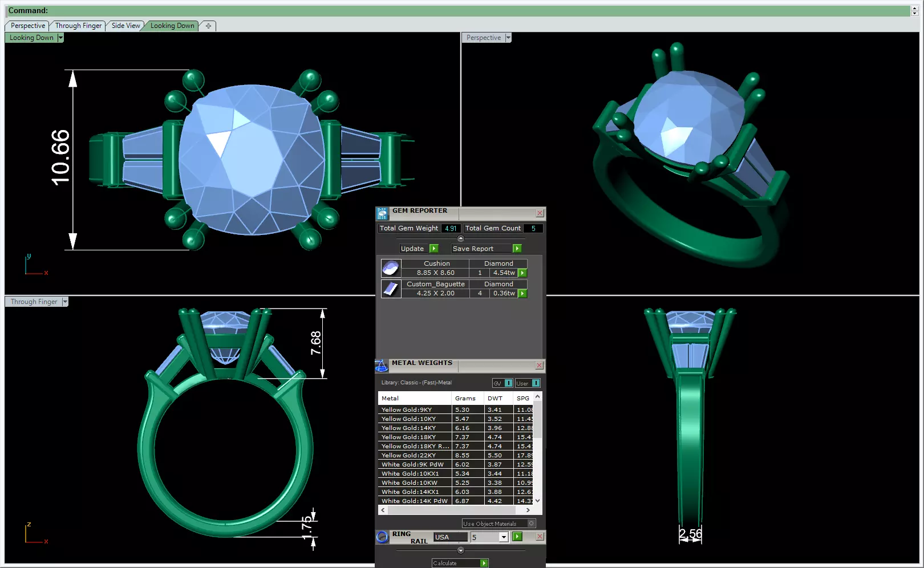Screen dimensions: 924x568
Task: Select the White Gold:14K PdW row
Action: tap(456, 501)
